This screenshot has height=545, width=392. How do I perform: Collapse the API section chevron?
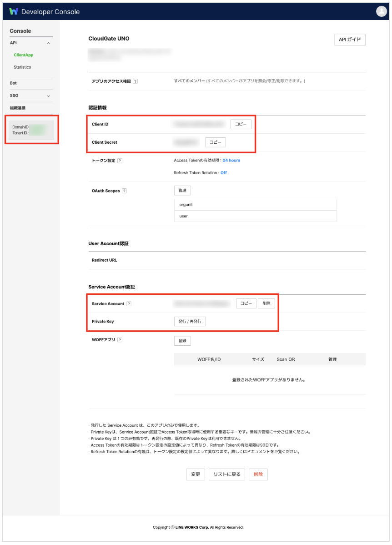tap(48, 43)
